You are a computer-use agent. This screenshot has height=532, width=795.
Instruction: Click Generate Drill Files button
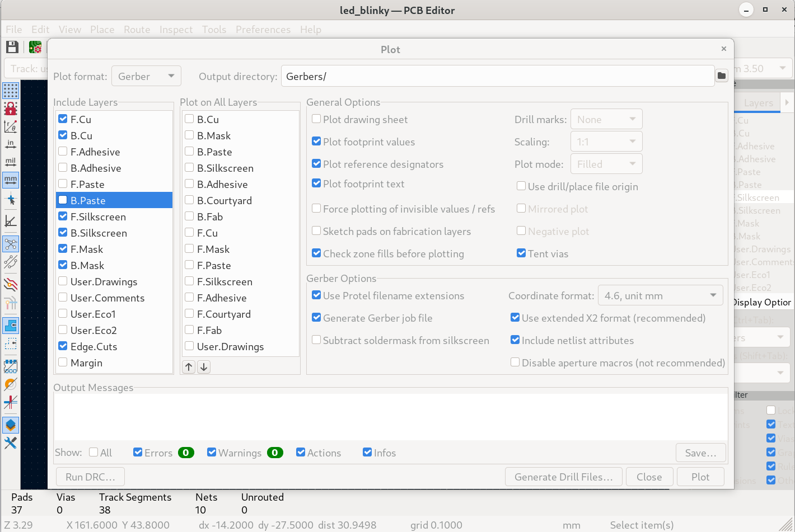(563, 477)
